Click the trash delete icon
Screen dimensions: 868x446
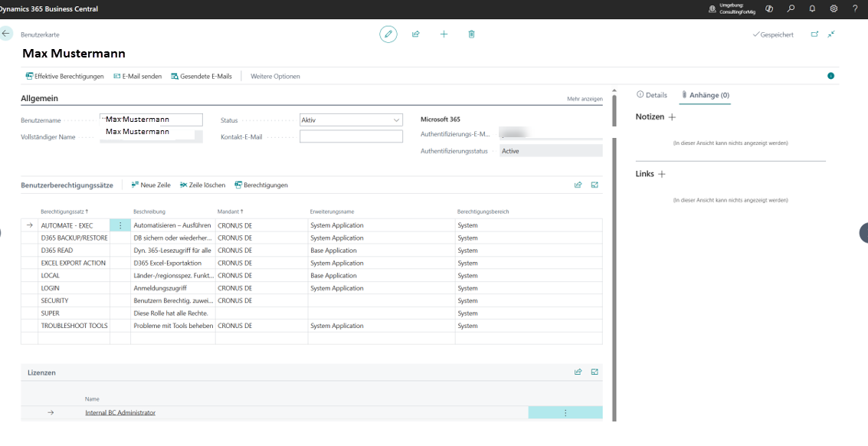point(471,34)
